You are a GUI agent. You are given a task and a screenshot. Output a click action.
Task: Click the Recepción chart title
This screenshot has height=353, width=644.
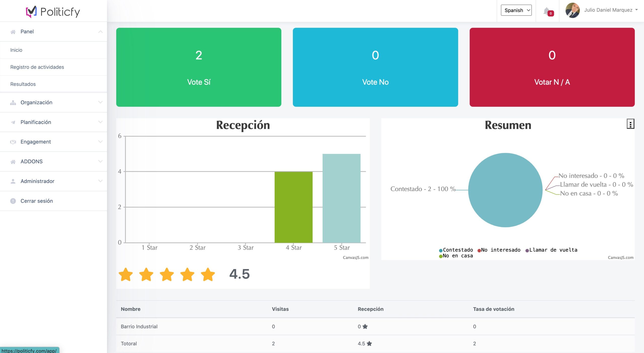(x=243, y=125)
